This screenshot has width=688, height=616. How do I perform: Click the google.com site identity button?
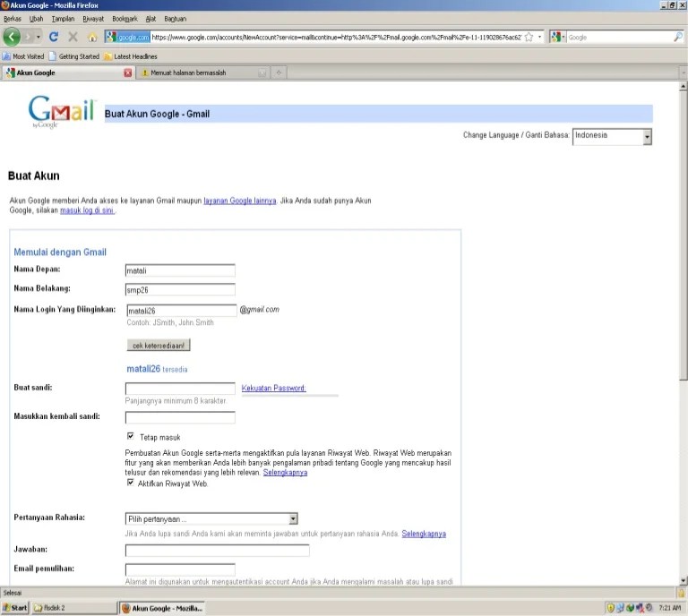(x=128, y=38)
